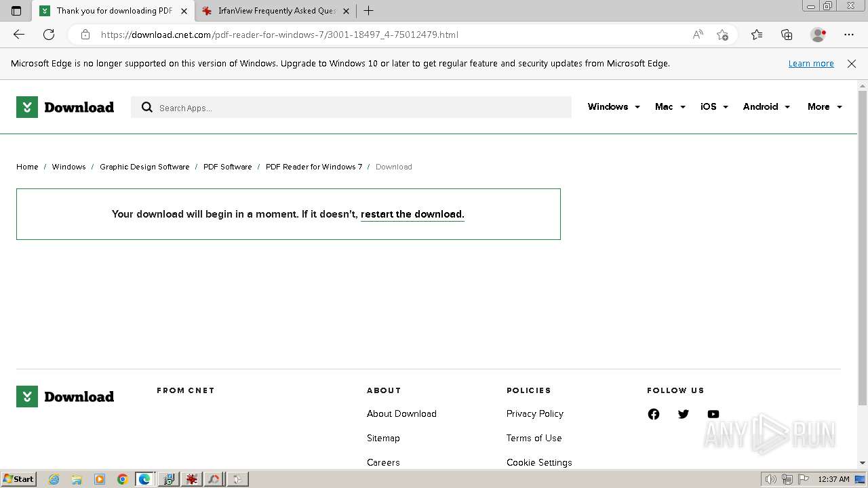Screen dimensions: 868x488
Task: Click the taskbar clock showing 12:37 AM
Action: (833, 479)
